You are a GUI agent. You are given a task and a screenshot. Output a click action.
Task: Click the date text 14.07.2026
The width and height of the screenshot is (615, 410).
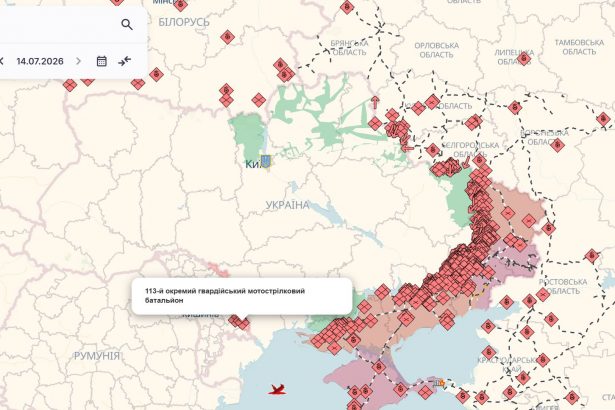[40, 61]
